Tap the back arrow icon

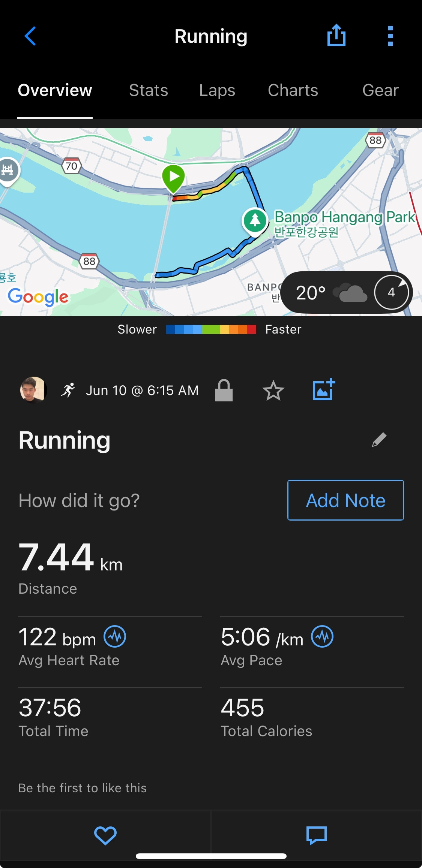point(30,36)
